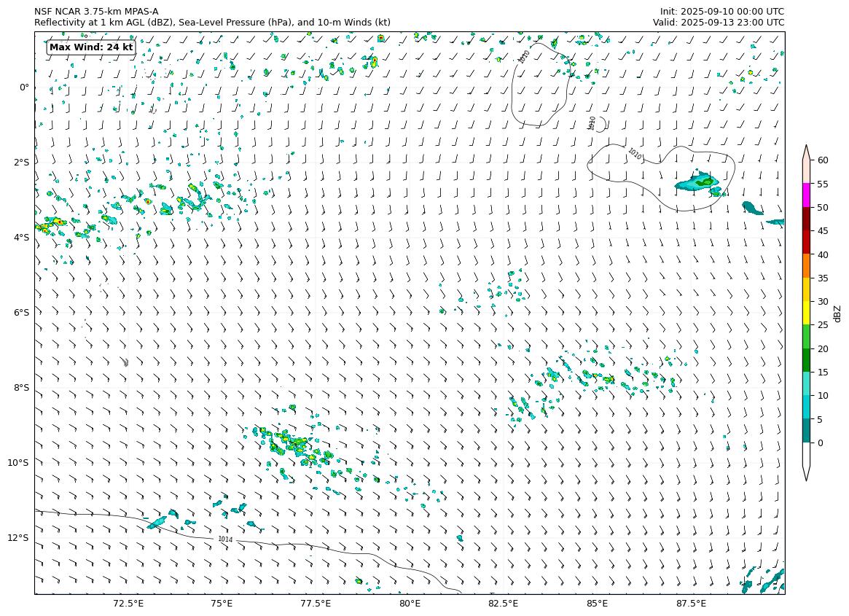Click the Valid: 2025-09-13 23:00 UTC text
849x616 pixels.
(x=718, y=23)
